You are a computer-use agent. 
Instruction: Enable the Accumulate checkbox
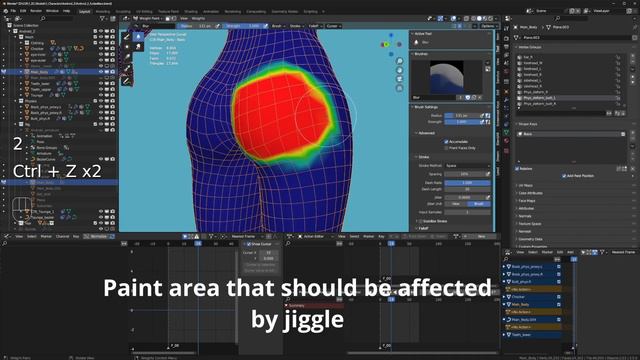pyautogui.click(x=446, y=142)
